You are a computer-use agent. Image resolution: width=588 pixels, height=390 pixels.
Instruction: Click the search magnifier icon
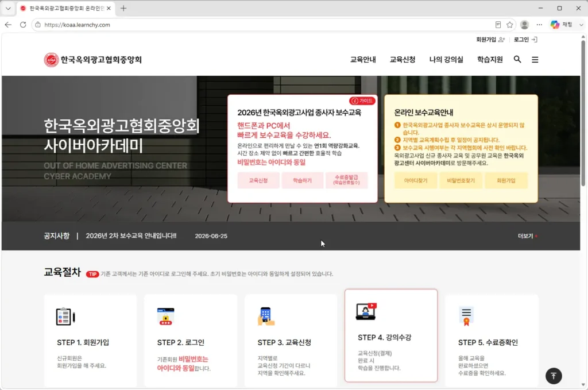pyautogui.click(x=517, y=59)
